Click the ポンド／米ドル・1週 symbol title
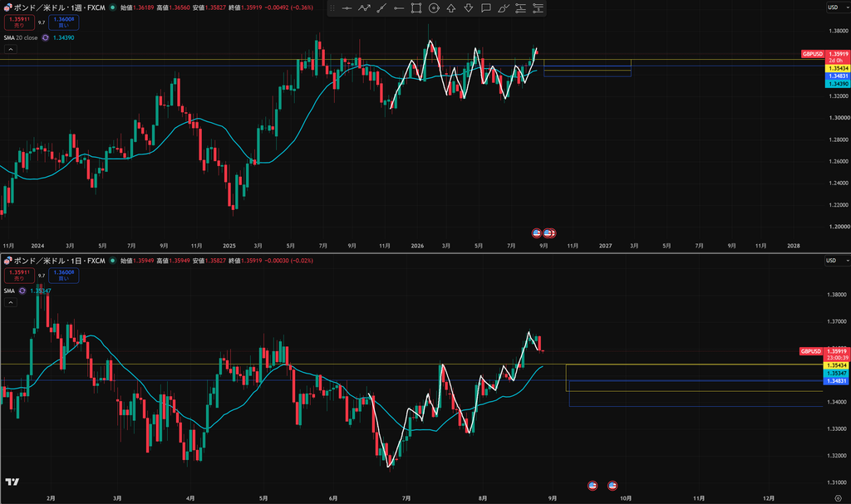The width and height of the screenshot is (851, 504). pos(59,7)
